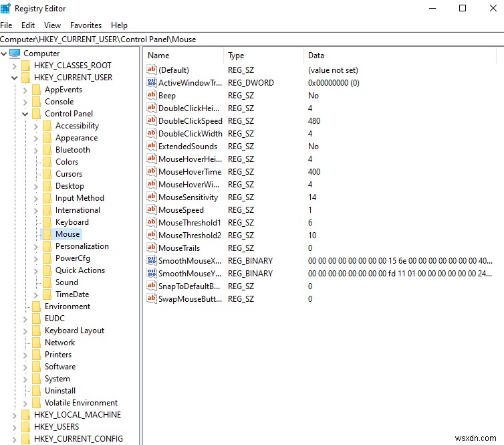
Task: Click the string icon beside ExtendedSounds
Action: tap(151, 146)
